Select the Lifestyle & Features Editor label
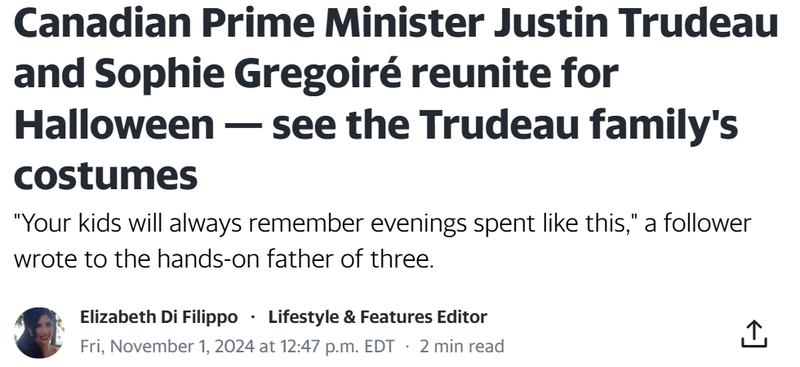 pos(378,317)
